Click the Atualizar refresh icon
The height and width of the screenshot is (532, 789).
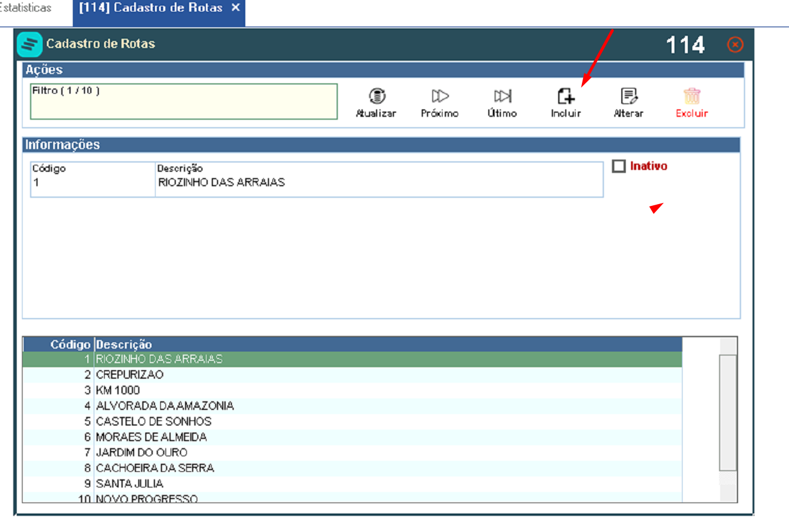pyautogui.click(x=377, y=96)
